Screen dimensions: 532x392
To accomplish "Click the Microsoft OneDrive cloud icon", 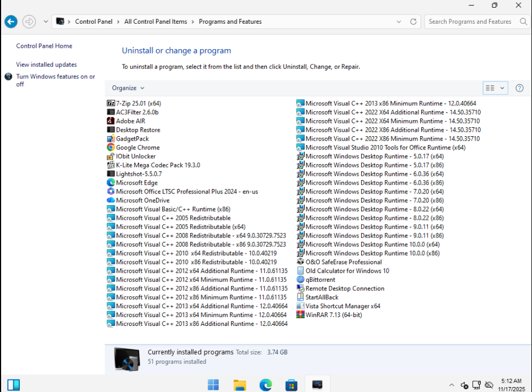I will tap(111, 200).
